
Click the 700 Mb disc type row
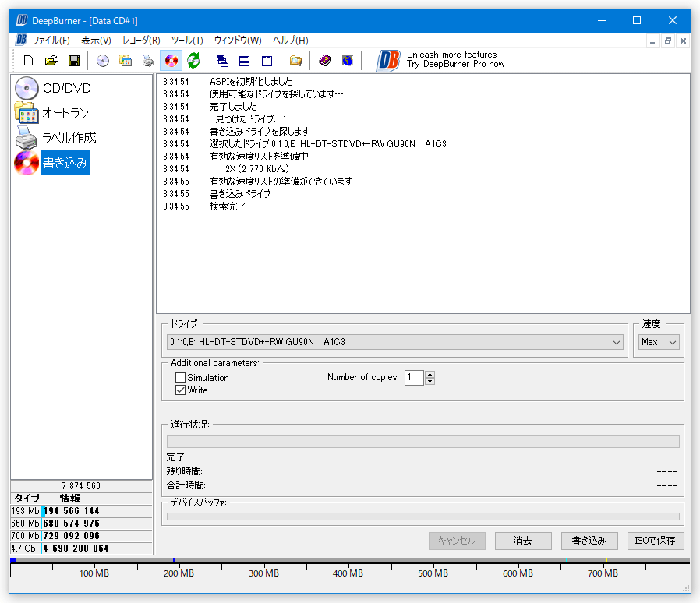(81, 536)
